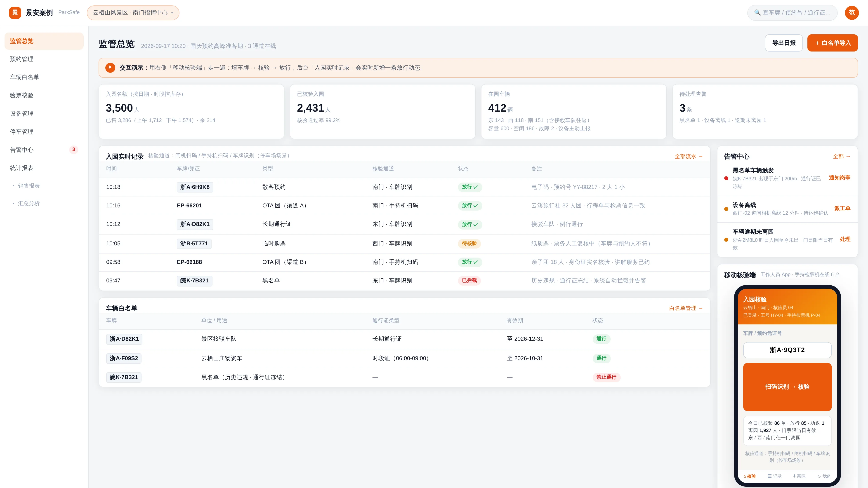Open 车辆白名单 sidebar item
The height and width of the screenshot is (488, 868).
(x=44, y=77)
